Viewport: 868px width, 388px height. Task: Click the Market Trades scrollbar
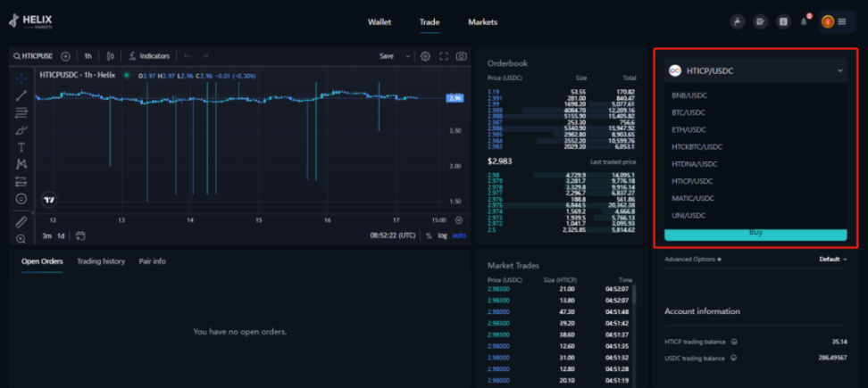(x=634, y=294)
